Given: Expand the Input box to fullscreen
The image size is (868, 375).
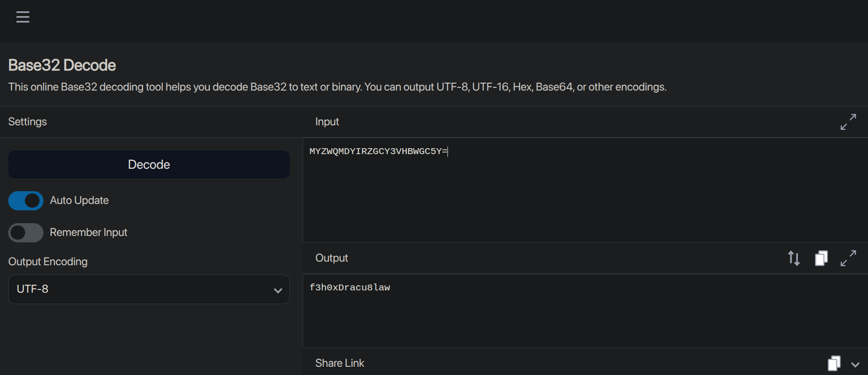Looking at the screenshot, I should pos(848,122).
